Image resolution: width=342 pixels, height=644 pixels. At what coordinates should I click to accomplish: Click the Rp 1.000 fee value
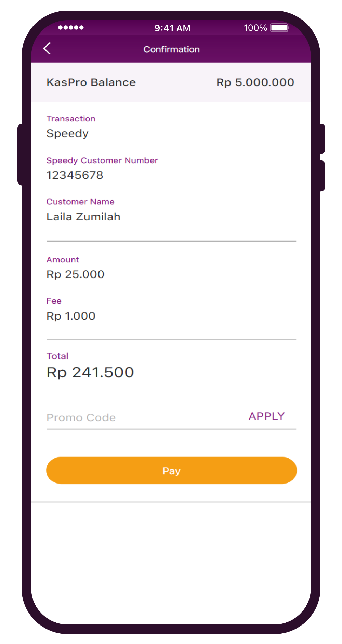pyautogui.click(x=71, y=316)
